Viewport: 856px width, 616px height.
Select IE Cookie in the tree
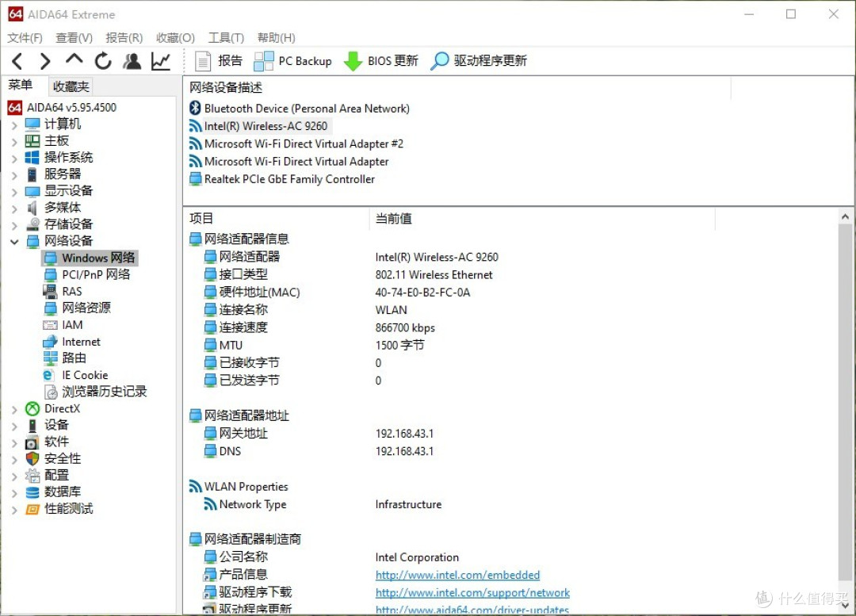click(76, 375)
